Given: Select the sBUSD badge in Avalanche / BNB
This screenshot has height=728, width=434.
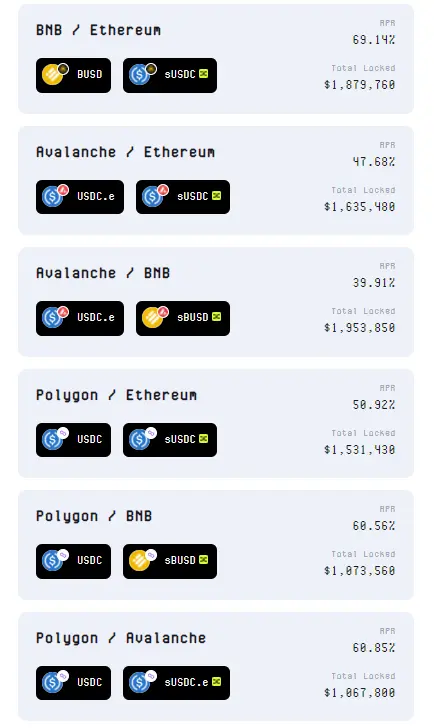Looking at the screenshot, I should tap(183, 318).
